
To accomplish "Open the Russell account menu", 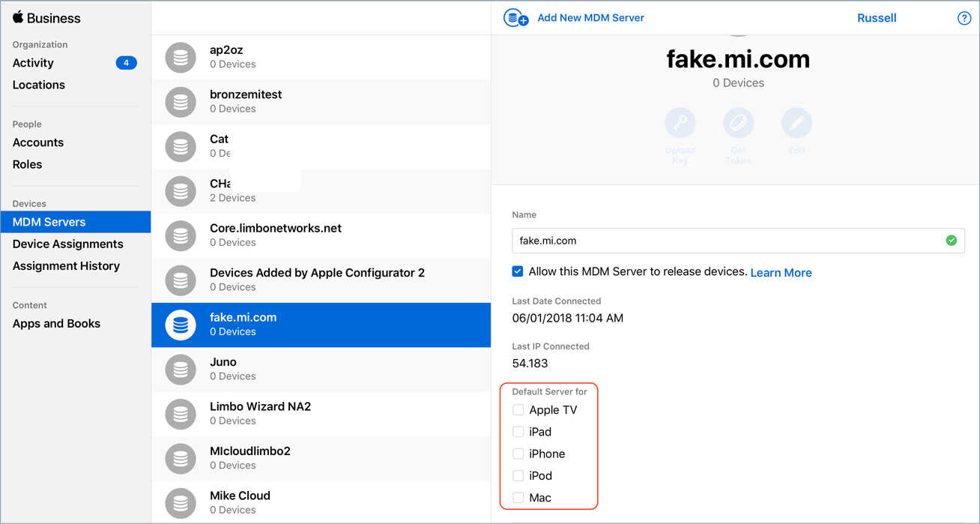I will pyautogui.click(x=877, y=18).
